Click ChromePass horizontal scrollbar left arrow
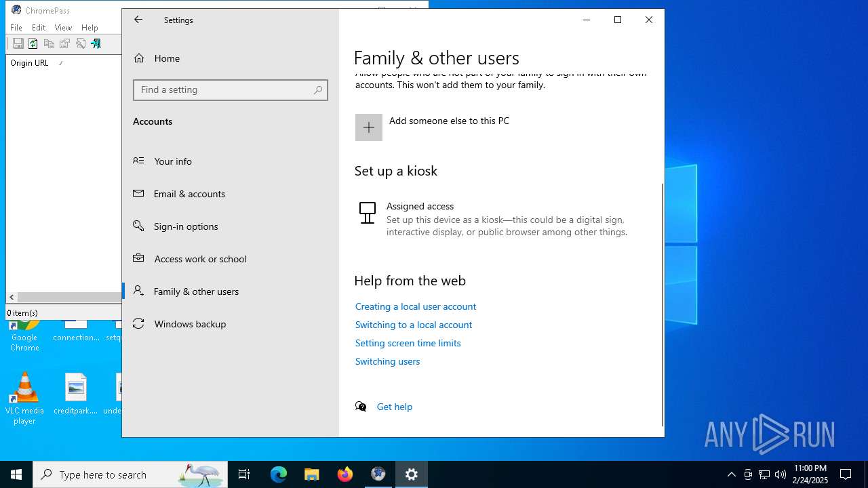This screenshot has width=868, height=488. click(x=12, y=298)
